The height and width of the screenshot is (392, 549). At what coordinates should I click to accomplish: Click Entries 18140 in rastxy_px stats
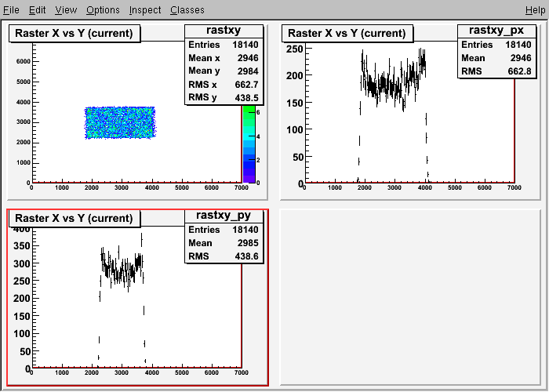pyautogui.click(x=496, y=45)
